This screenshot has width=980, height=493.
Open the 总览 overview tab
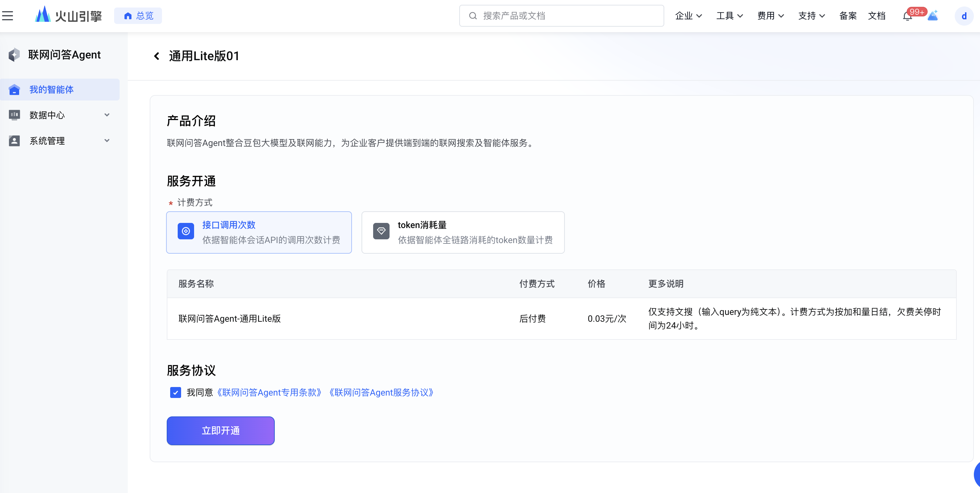[x=138, y=16]
